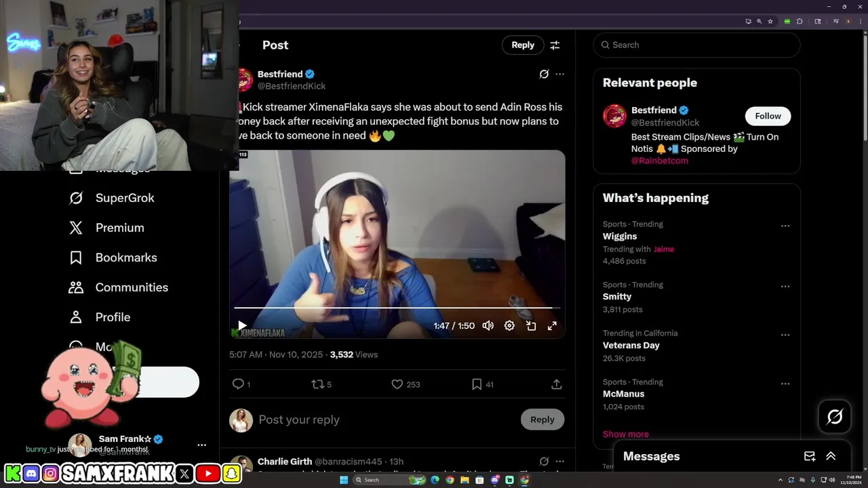Screen dimensions: 868x488
Task: Open Sam Frank account switcher menu
Action: point(201,445)
